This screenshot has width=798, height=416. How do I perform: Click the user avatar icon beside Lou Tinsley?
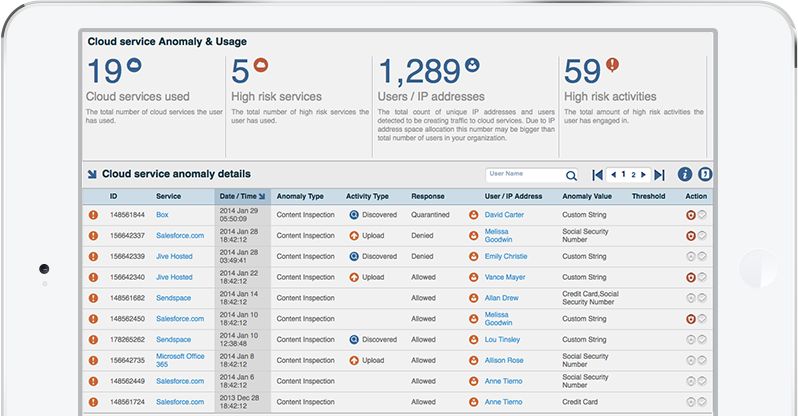click(474, 340)
